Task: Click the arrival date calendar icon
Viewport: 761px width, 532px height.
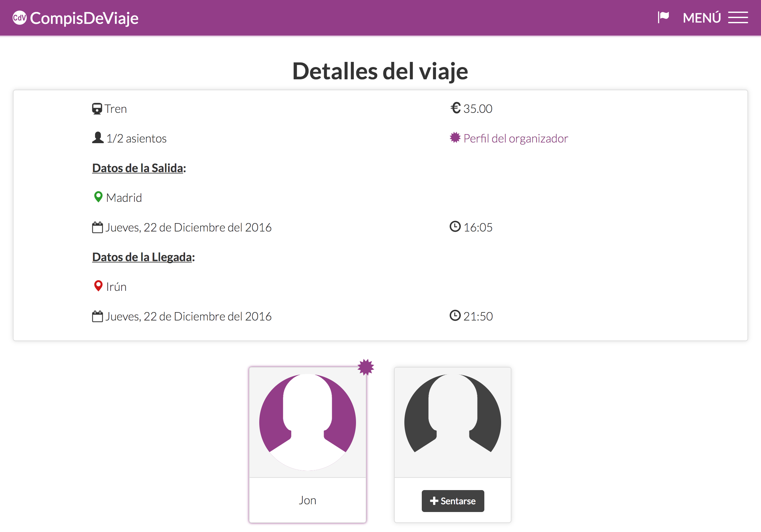Action: click(x=97, y=316)
